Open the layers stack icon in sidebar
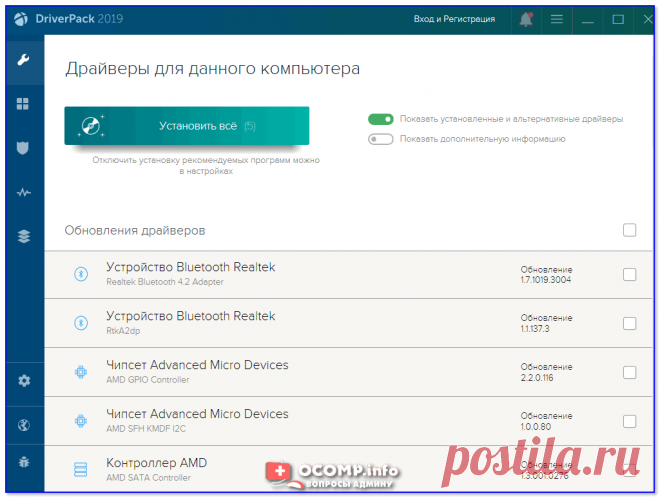Viewport: 660px width, 498px height. [x=23, y=236]
